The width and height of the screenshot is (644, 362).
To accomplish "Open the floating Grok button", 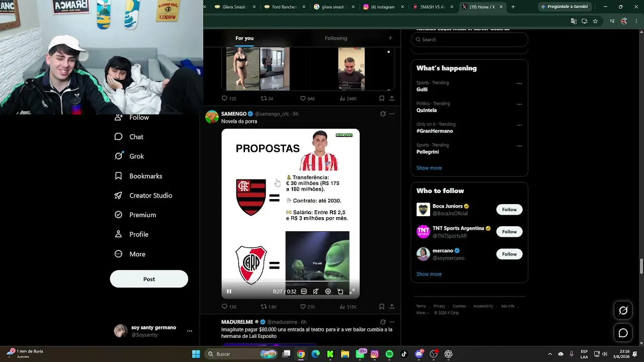I will (x=623, y=311).
